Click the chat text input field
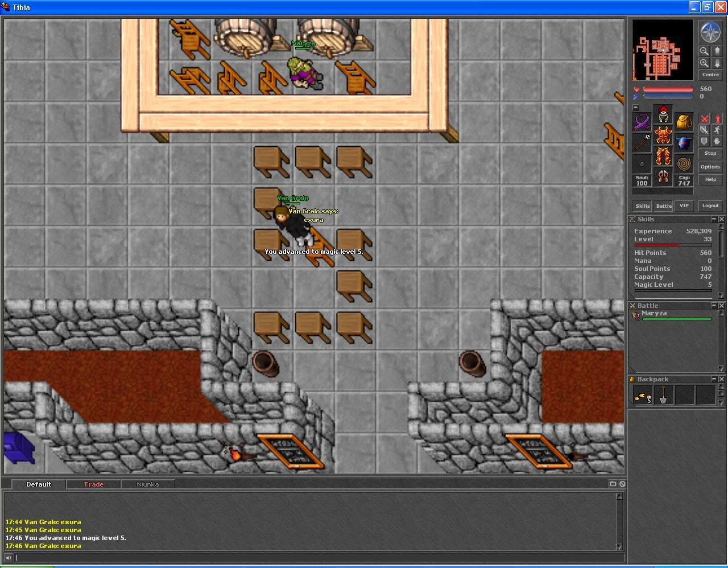Image resolution: width=728 pixels, height=568 pixels. [x=318, y=558]
